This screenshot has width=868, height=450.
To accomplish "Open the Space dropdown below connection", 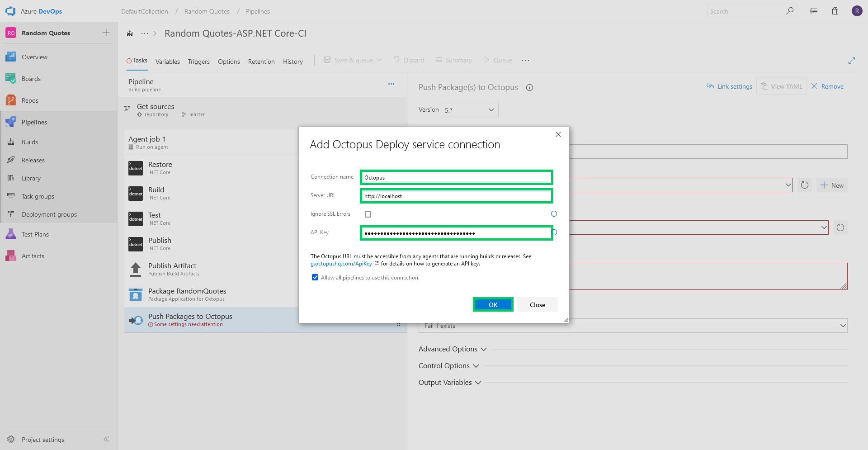I will click(824, 227).
